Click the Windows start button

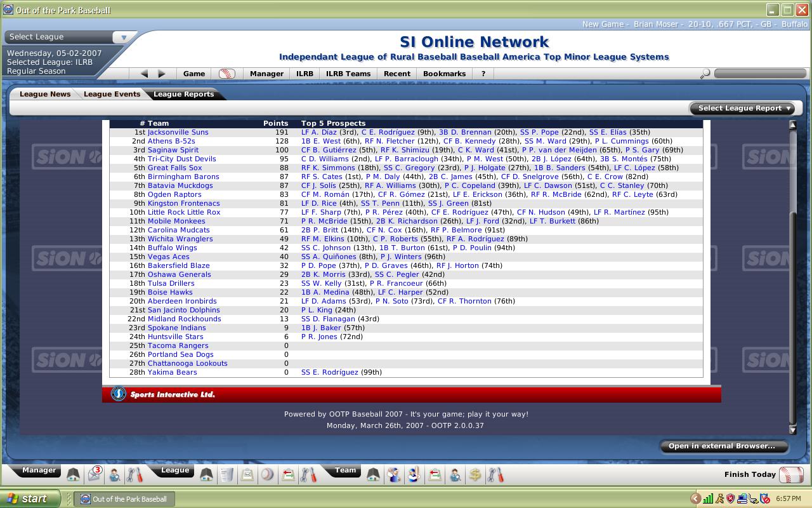point(30,498)
